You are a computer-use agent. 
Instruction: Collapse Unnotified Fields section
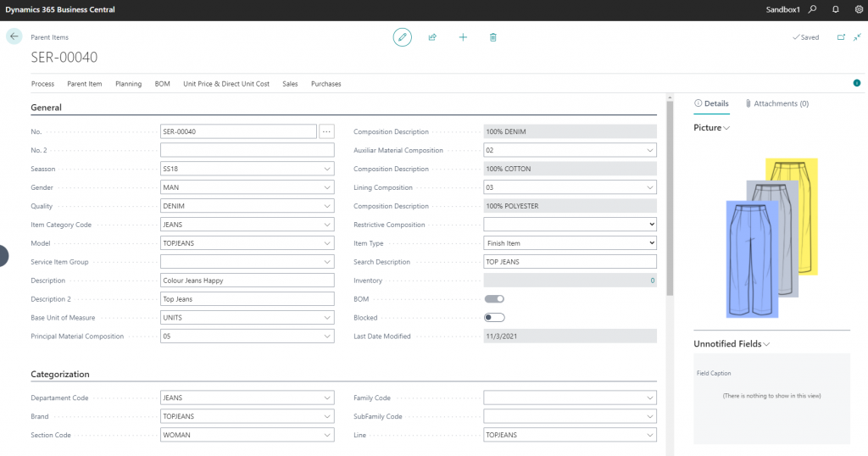(766, 344)
